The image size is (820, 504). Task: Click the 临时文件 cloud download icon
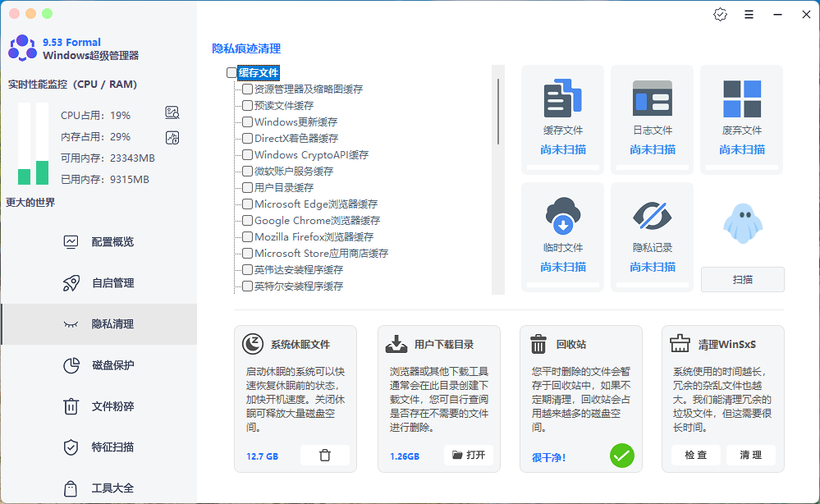[x=561, y=213]
